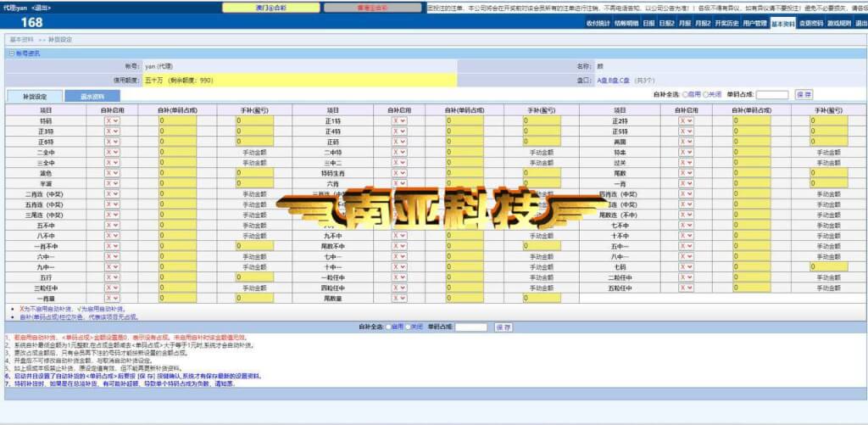Open 五粒任中 自补启用 dropdown
Viewport: 868px width, 425px height.
pyautogui.click(x=687, y=288)
